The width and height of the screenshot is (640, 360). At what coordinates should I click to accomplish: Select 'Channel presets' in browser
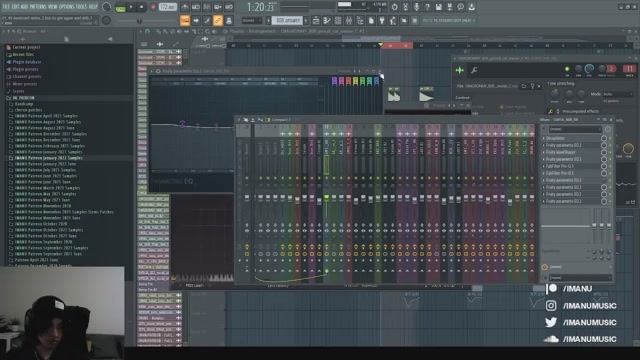(x=27, y=76)
